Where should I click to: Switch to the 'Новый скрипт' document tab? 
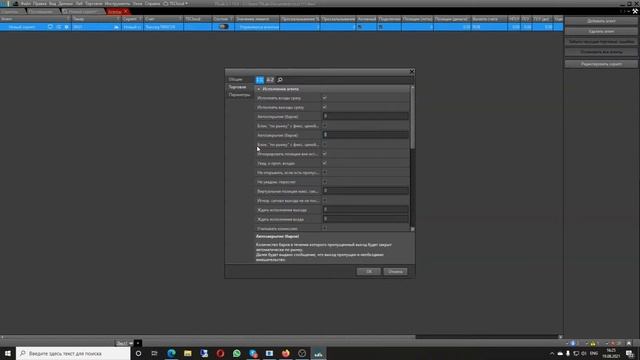83,11
